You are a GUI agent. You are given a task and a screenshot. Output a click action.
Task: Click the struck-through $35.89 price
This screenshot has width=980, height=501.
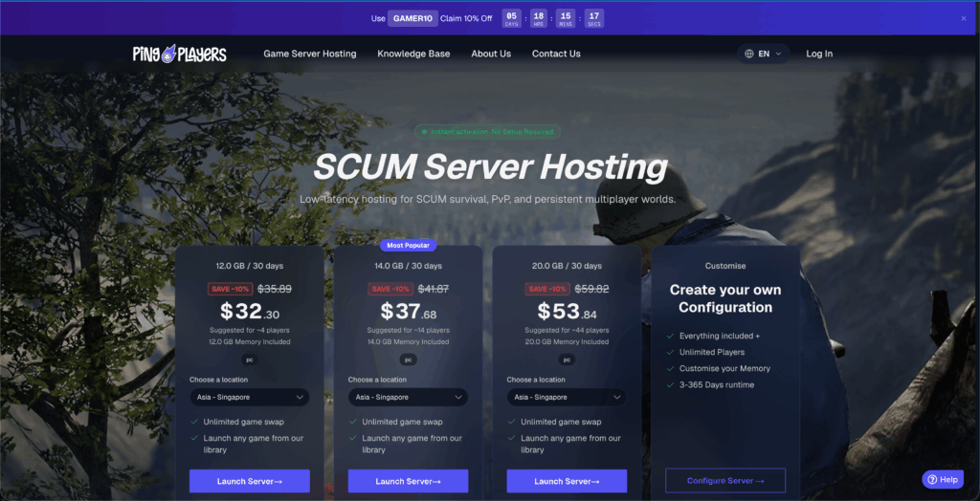(275, 289)
